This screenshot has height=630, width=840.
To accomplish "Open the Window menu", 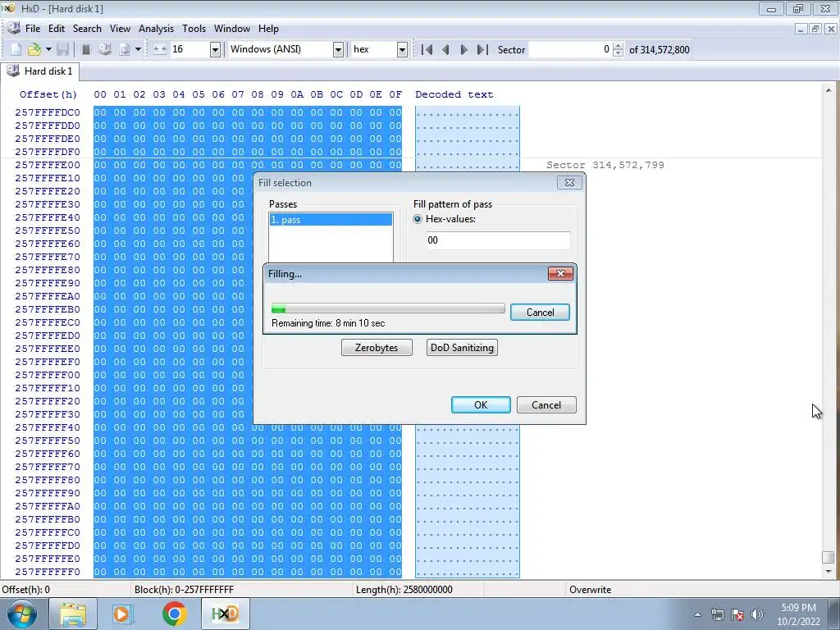I will click(232, 29).
